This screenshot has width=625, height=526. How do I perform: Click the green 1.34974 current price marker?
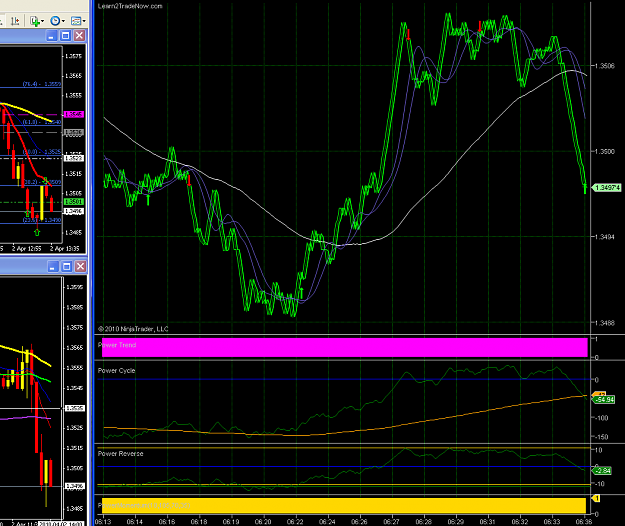click(607, 187)
